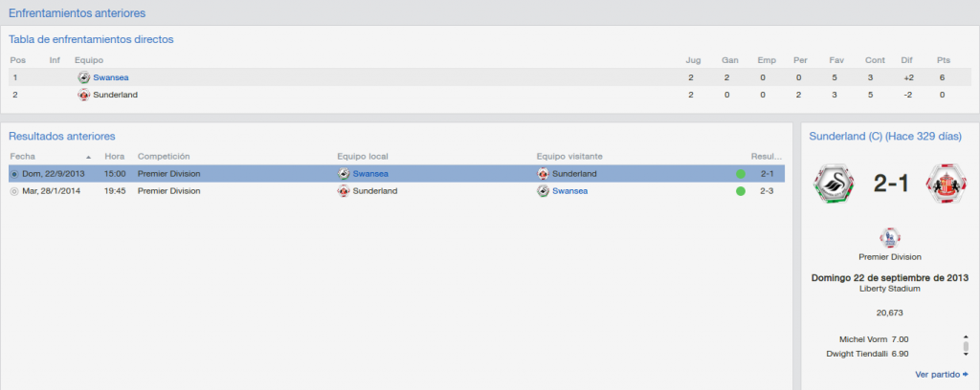Click scroll down arrow in player ratings
980x390 pixels.
[966, 355]
